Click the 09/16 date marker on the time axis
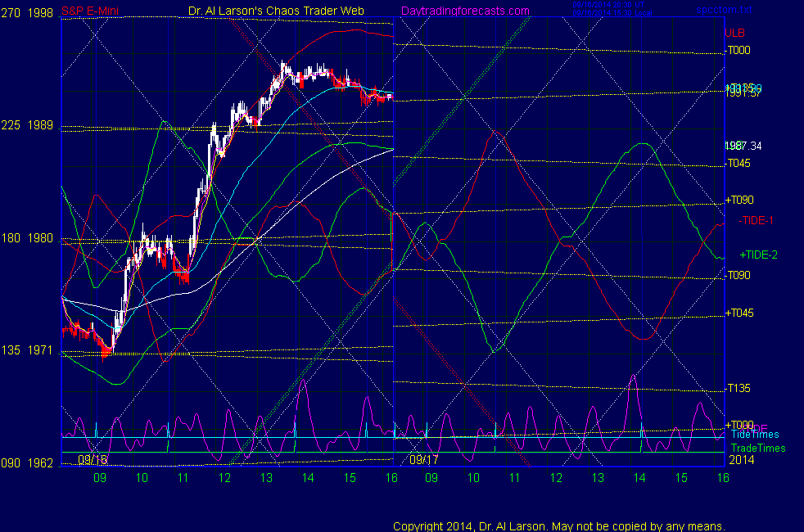 (93, 460)
